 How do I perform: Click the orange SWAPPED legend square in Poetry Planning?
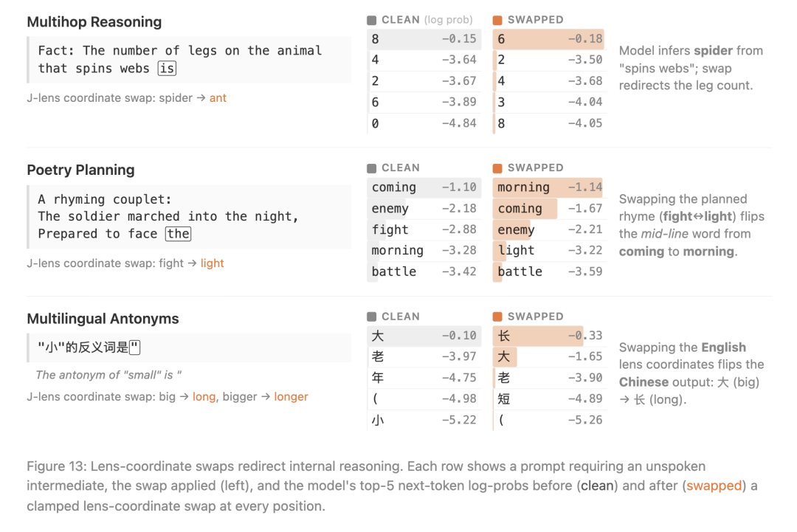497,168
